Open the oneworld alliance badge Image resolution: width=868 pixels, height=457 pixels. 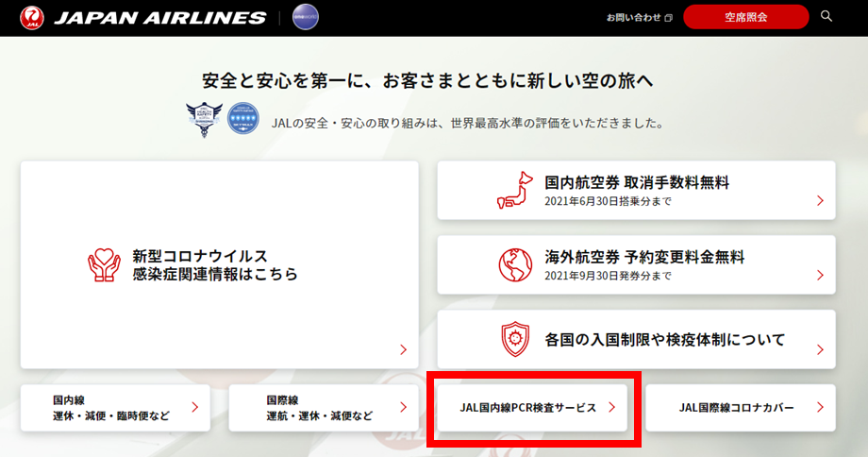click(306, 17)
